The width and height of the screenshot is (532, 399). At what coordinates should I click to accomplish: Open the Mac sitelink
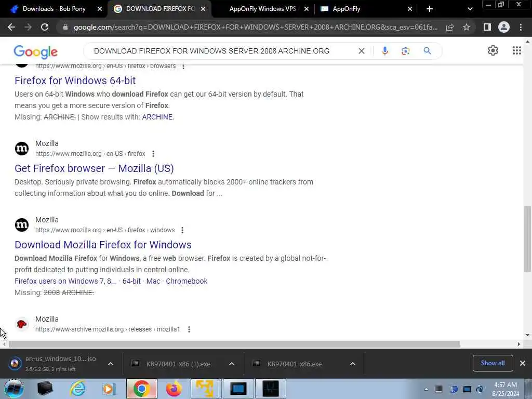pyautogui.click(x=153, y=281)
